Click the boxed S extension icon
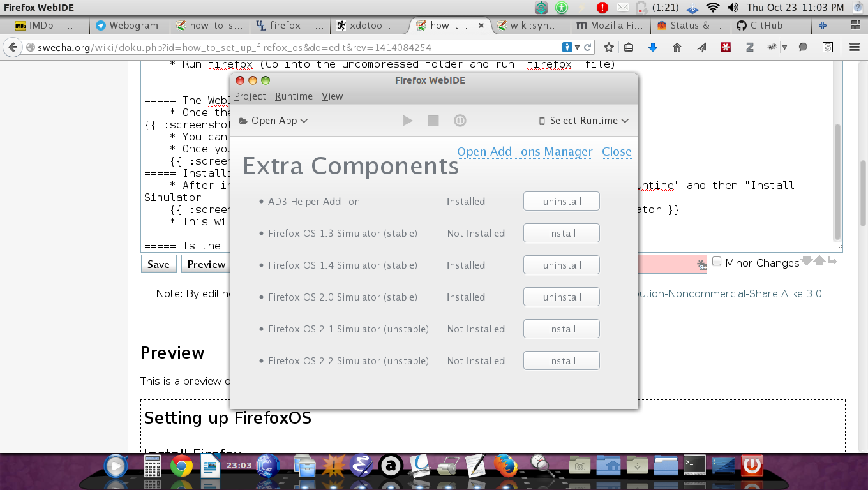868x490 pixels. 828,47
